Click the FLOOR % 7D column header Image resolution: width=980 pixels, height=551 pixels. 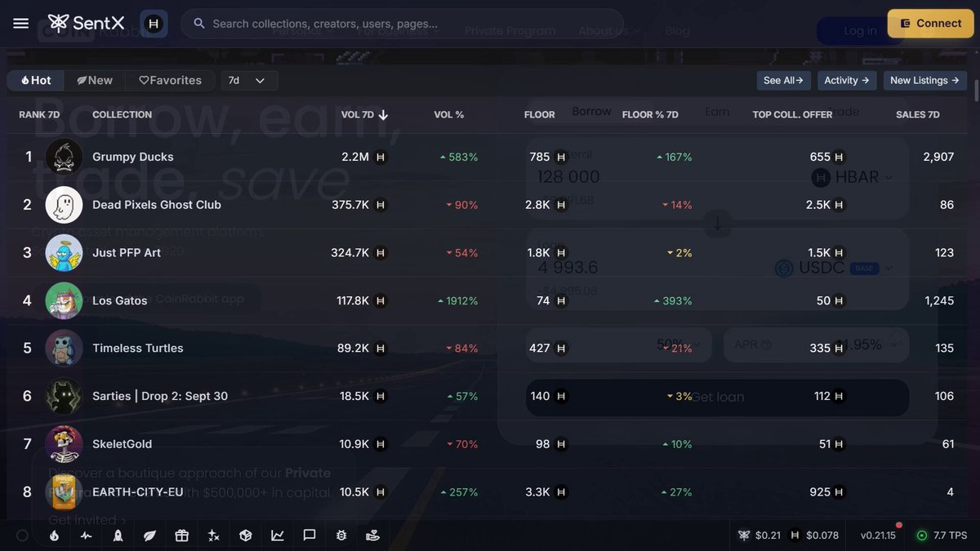click(650, 115)
